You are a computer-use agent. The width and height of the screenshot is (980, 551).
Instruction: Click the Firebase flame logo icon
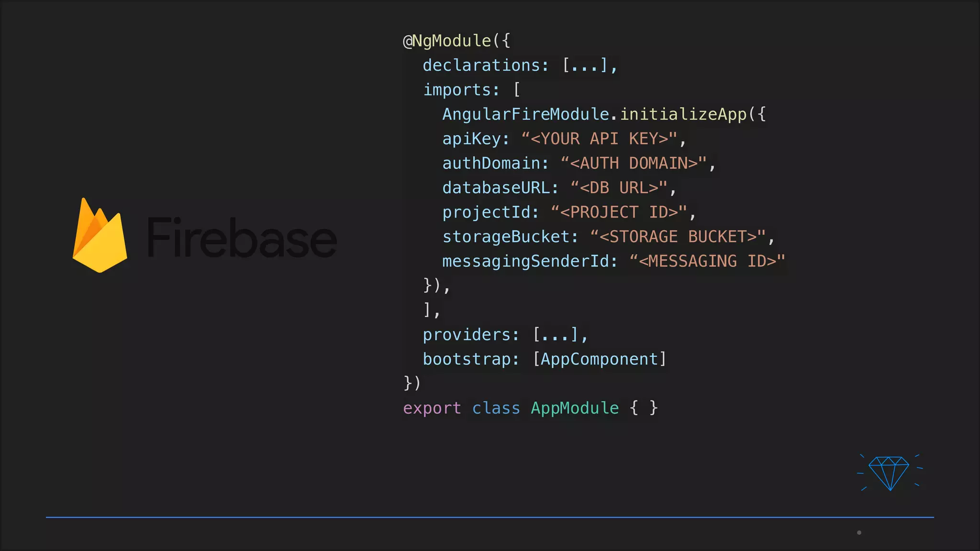click(100, 235)
